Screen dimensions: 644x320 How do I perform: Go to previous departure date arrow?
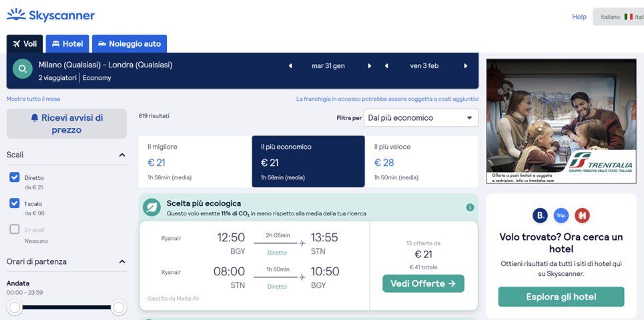290,66
